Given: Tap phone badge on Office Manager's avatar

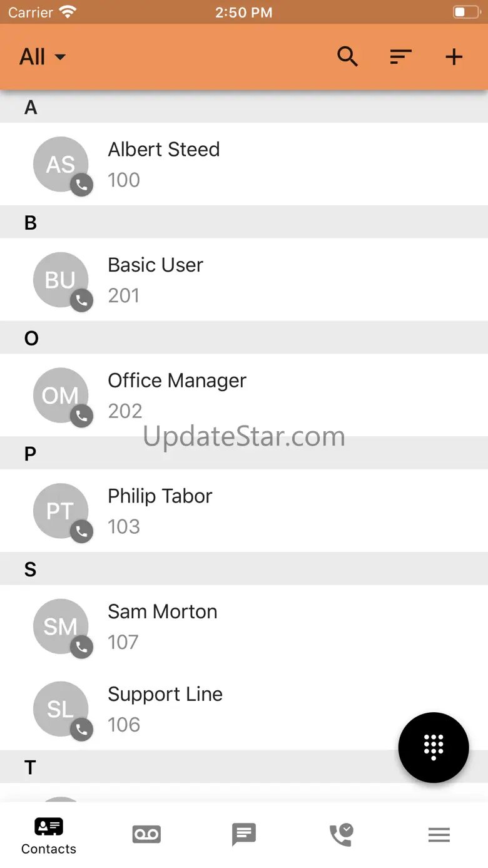Looking at the screenshot, I should [81, 416].
